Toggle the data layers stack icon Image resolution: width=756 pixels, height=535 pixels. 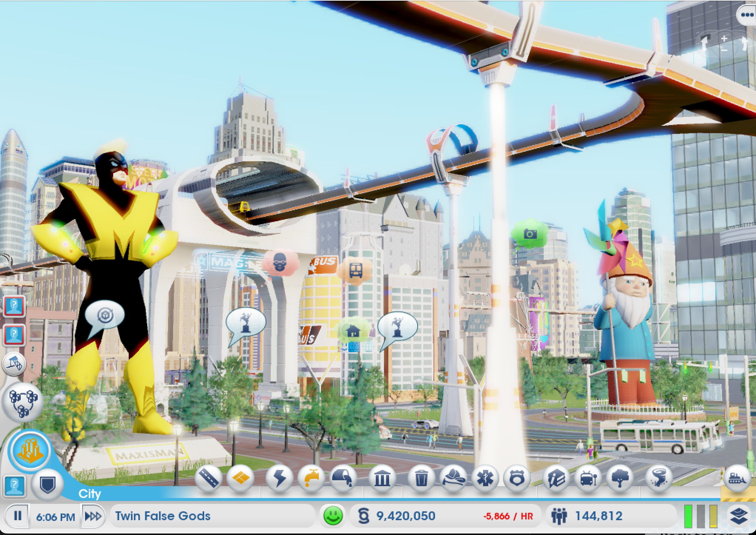(x=738, y=516)
